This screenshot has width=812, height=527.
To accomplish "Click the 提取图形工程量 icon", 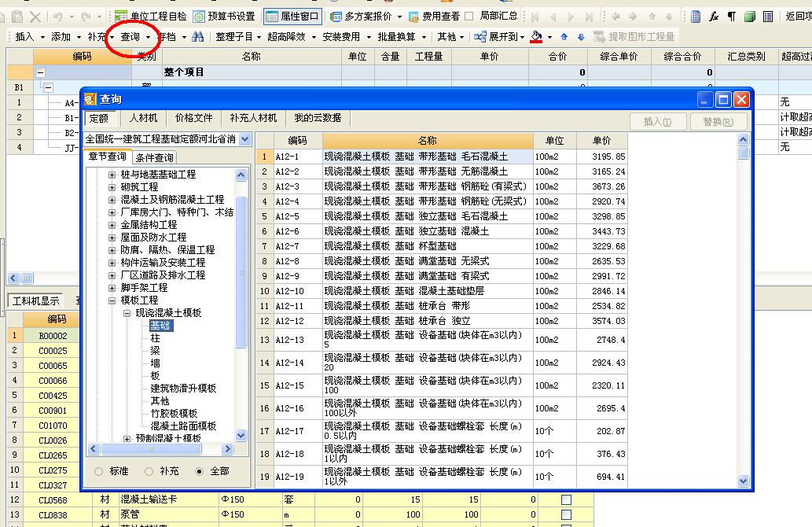I will click(x=599, y=37).
